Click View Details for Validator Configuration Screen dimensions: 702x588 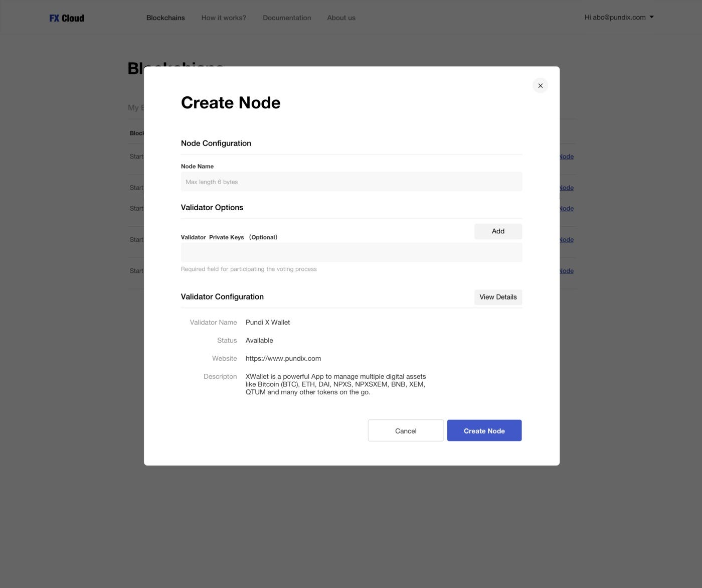click(498, 297)
